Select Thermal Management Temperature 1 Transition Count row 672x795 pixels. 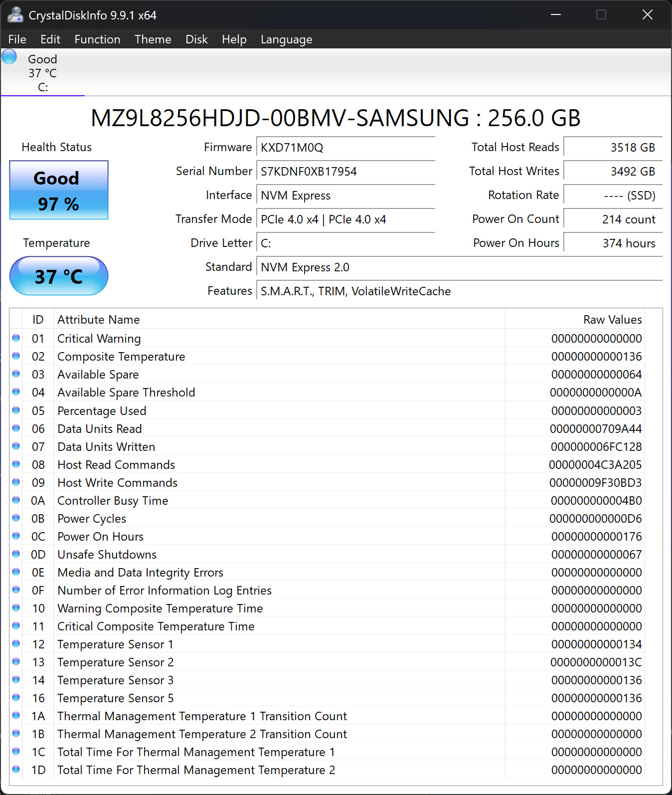click(x=328, y=716)
